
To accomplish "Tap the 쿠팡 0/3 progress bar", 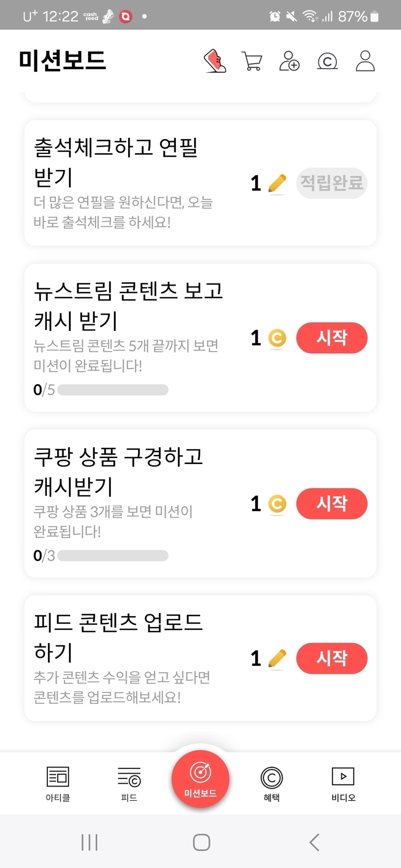I will tap(113, 556).
